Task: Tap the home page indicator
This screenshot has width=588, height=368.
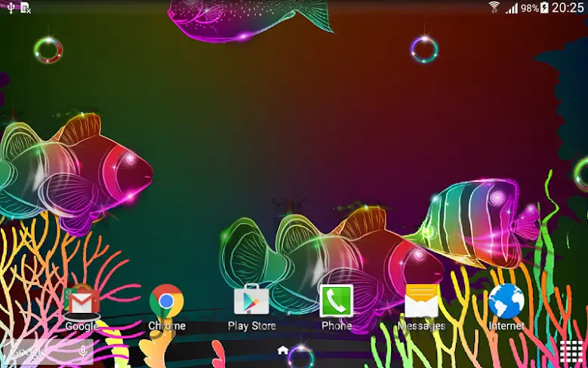Action: pos(283,351)
